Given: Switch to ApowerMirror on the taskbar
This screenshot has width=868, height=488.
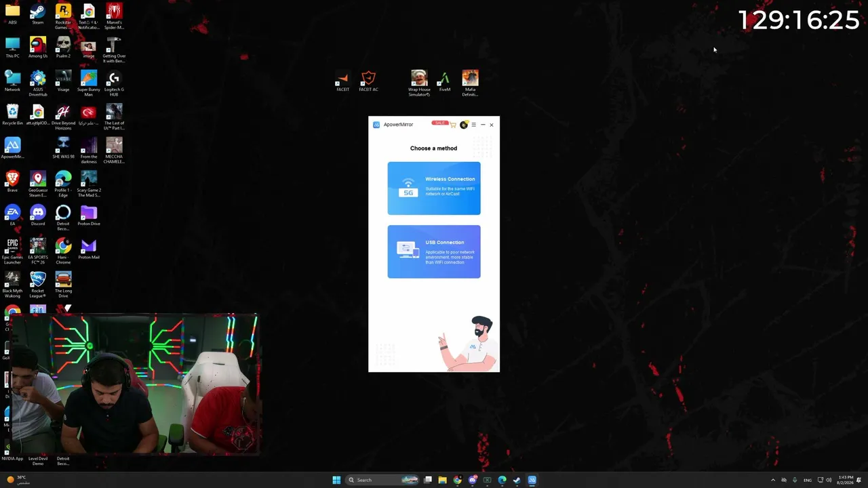Looking at the screenshot, I should pos(532,480).
